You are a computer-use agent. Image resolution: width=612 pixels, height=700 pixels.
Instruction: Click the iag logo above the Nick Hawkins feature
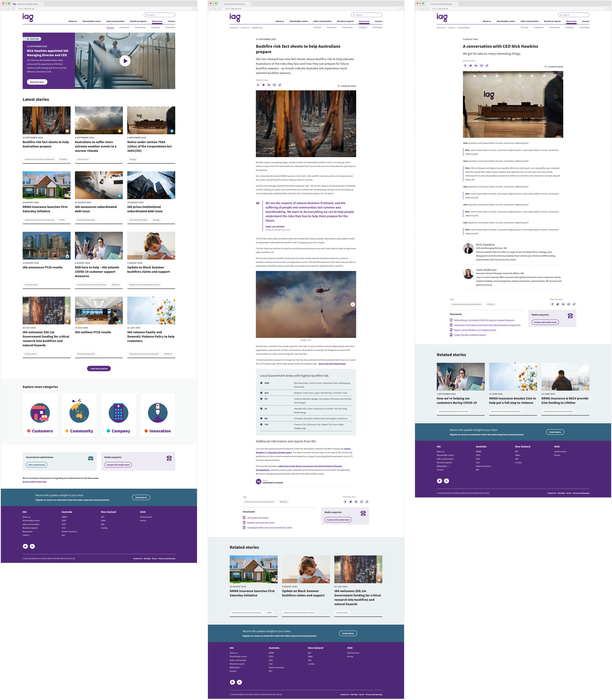28,17
